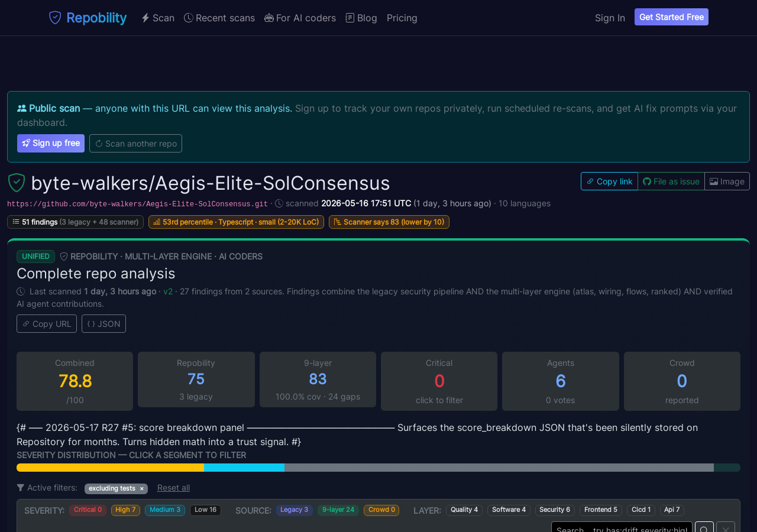Click File as issue button

point(671,181)
